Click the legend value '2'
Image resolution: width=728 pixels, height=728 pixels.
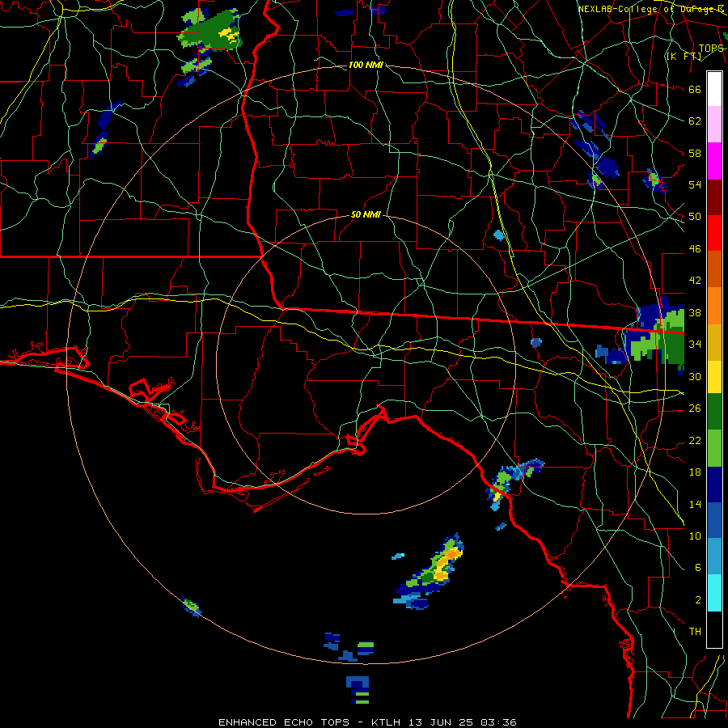[697, 600]
